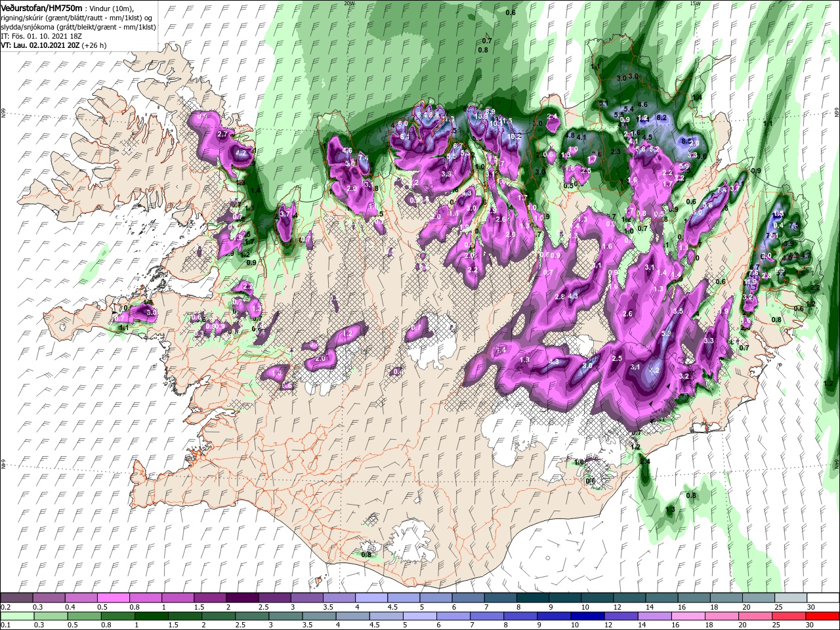Pick the bright pink snow swatch above 0.5

tap(114, 598)
